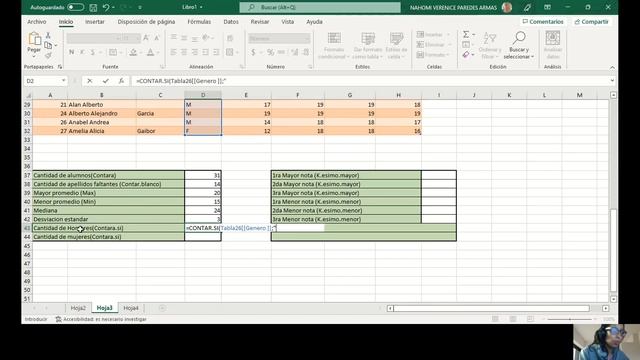Switch to Page Break Preview in status bar

[x=530, y=319]
